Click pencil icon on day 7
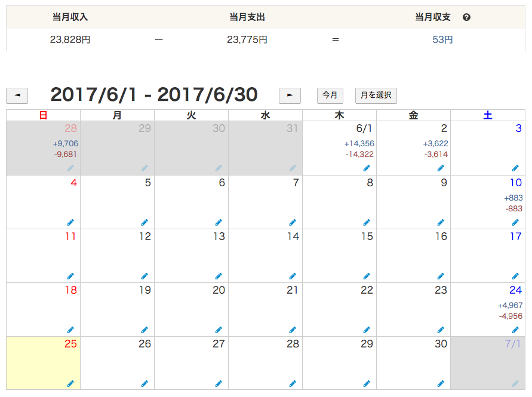 293,222
